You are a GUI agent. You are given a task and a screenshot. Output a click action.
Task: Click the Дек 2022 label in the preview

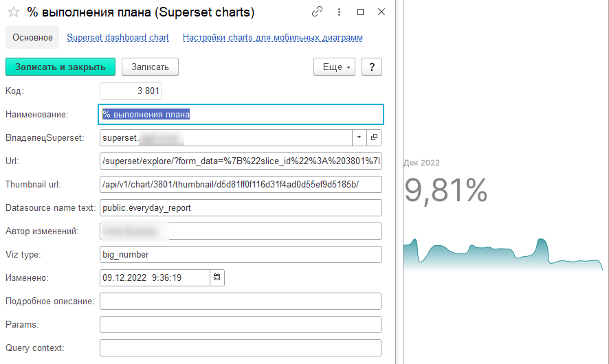coord(421,163)
